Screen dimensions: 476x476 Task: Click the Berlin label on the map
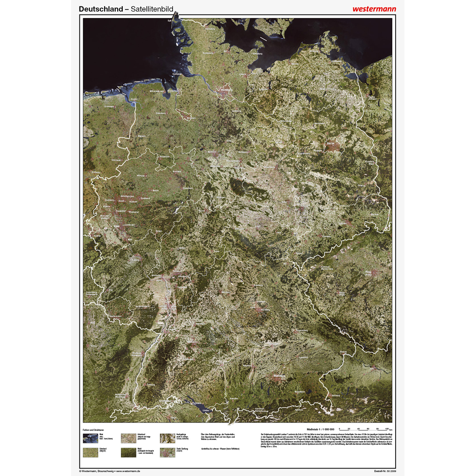click(331, 144)
